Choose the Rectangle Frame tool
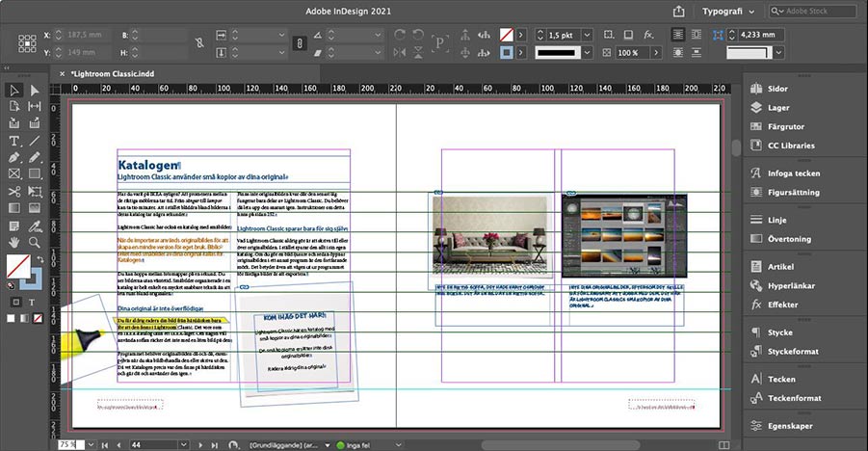Viewport: 868px width, 451px height. click(x=14, y=174)
